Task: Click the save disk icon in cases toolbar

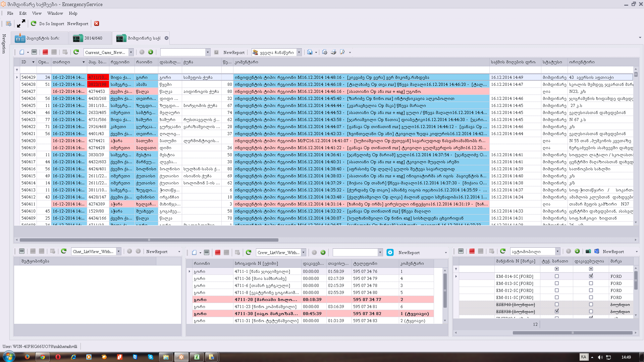Action: coord(309,52)
